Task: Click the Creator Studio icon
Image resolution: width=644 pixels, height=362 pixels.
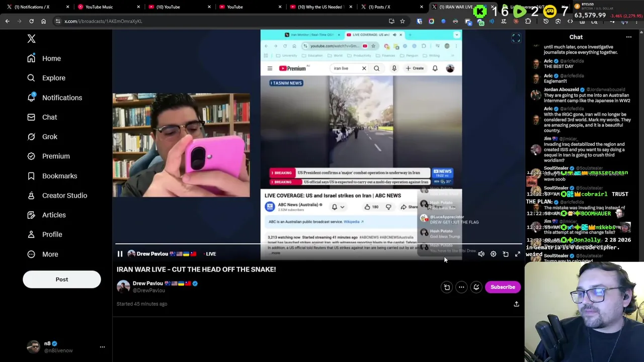Action: (31, 195)
